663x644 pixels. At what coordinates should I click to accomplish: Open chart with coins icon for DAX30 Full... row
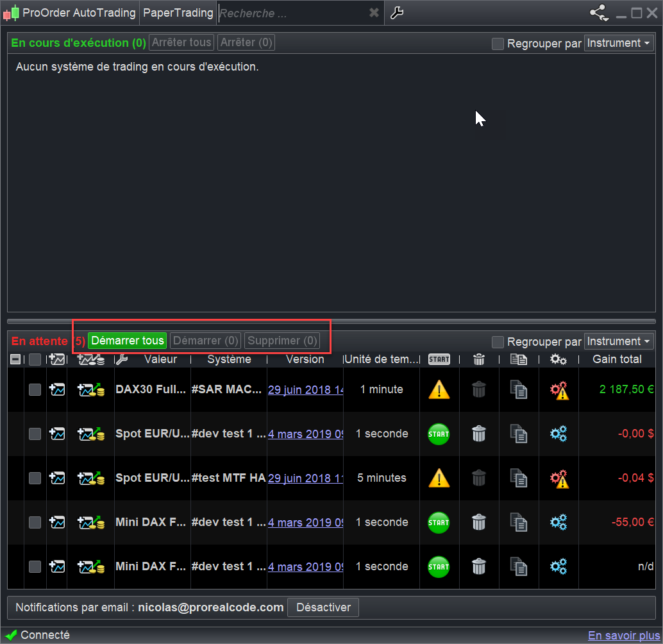coord(90,389)
